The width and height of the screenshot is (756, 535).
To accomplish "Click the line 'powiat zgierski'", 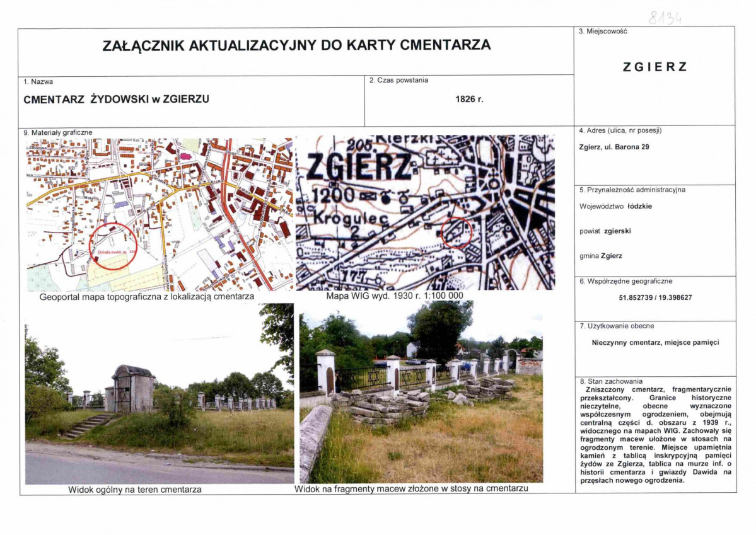I will click(605, 231).
